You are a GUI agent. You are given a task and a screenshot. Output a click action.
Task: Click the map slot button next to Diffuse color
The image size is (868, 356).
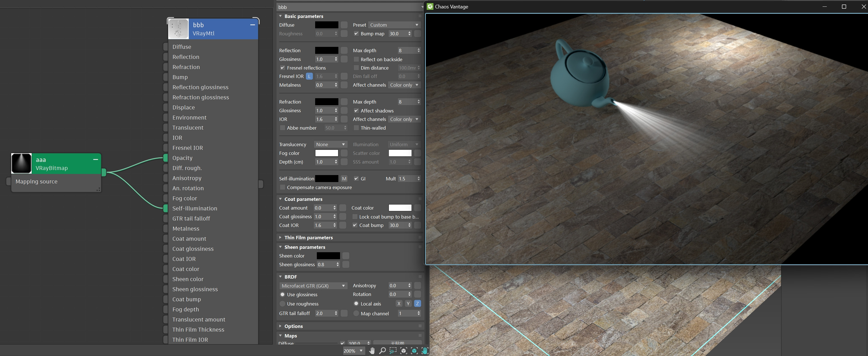344,25
